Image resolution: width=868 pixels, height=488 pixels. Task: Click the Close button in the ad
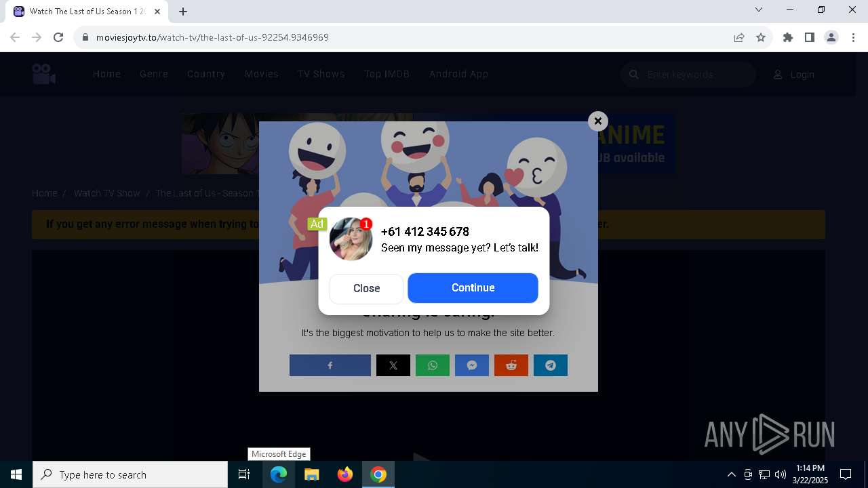pos(366,289)
